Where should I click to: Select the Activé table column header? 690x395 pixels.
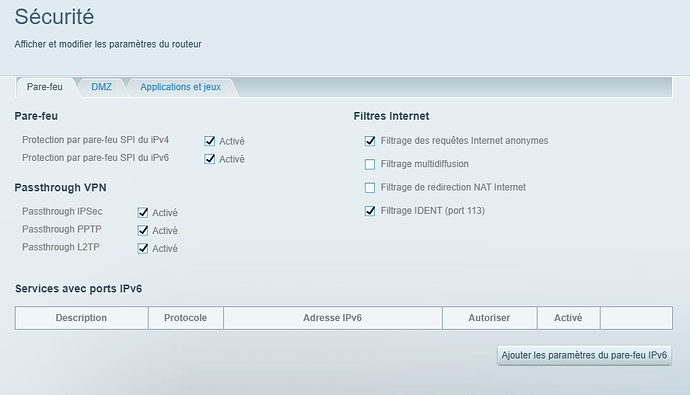tap(568, 318)
